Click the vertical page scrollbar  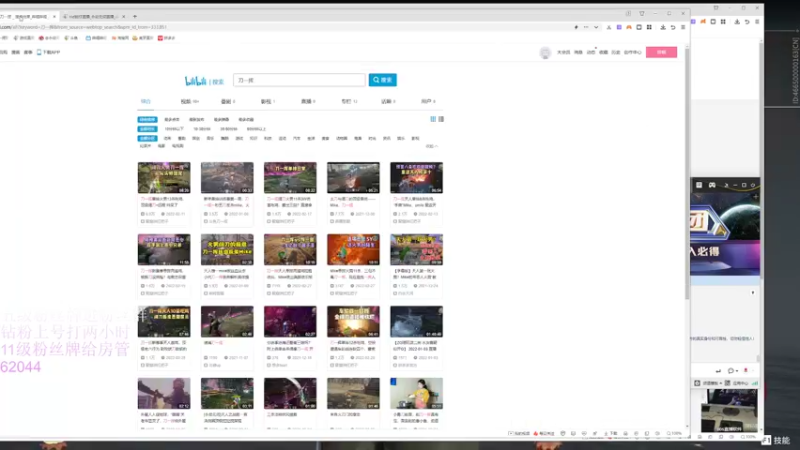(687, 172)
